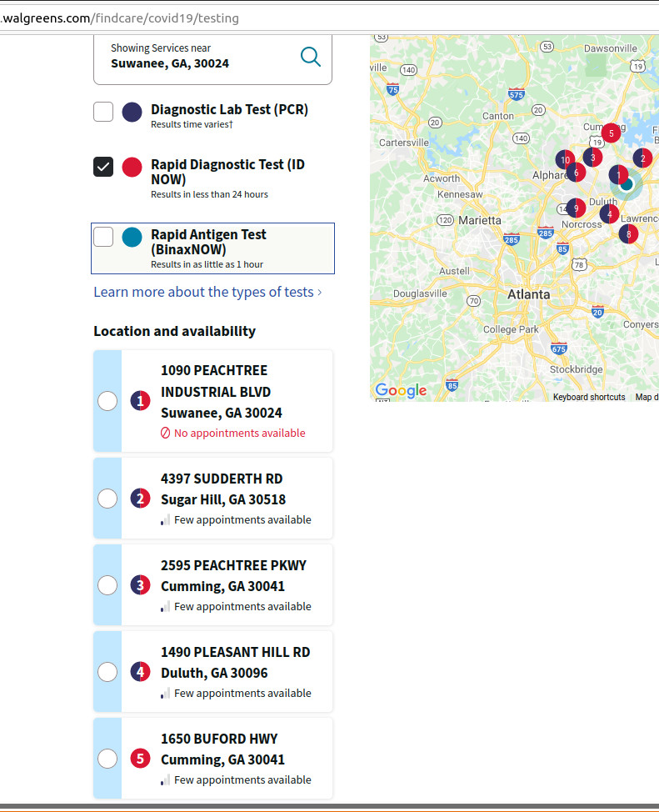This screenshot has width=659, height=812.
Task: Click the red ID NOW color dot
Action: click(132, 168)
